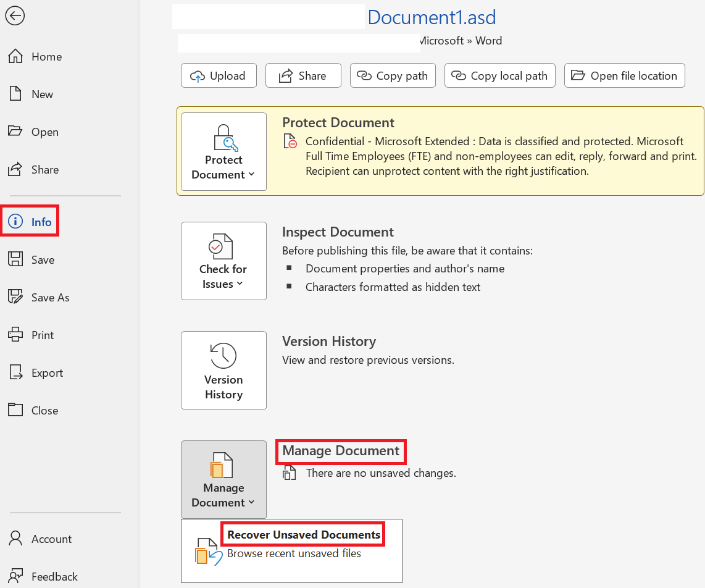705x588 pixels.
Task: Click the Home house icon
Action: tap(15, 56)
